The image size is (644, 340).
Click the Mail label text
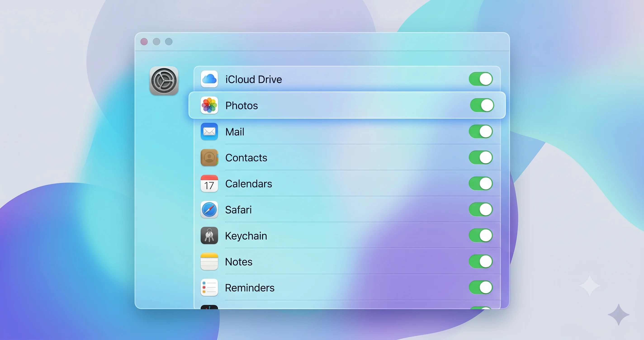click(234, 132)
